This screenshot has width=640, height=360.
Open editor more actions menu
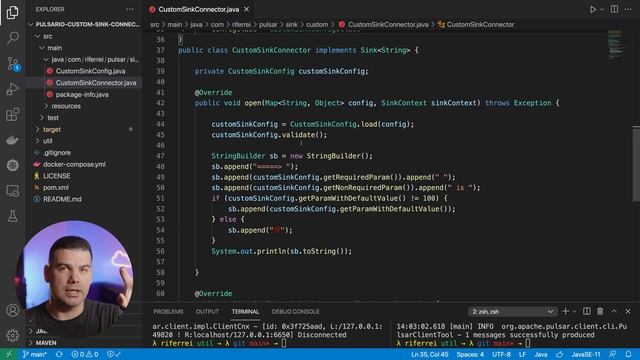[x=628, y=9]
